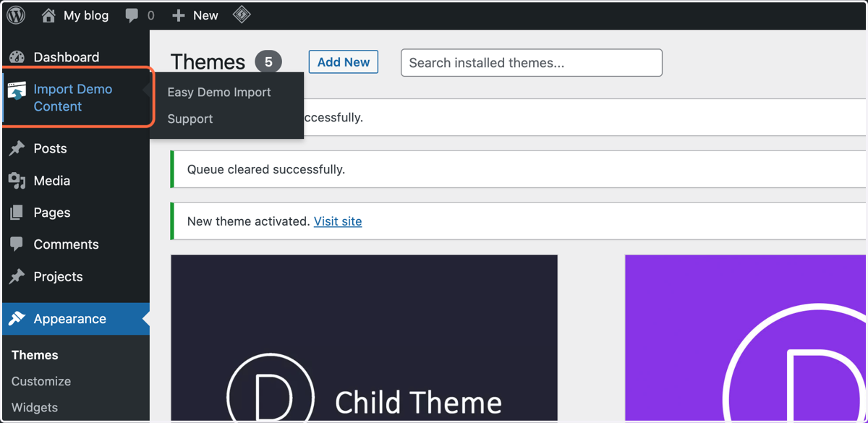Click the Comments speech bubble sidebar icon
Screen dimensions: 868x423
point(17,244)
